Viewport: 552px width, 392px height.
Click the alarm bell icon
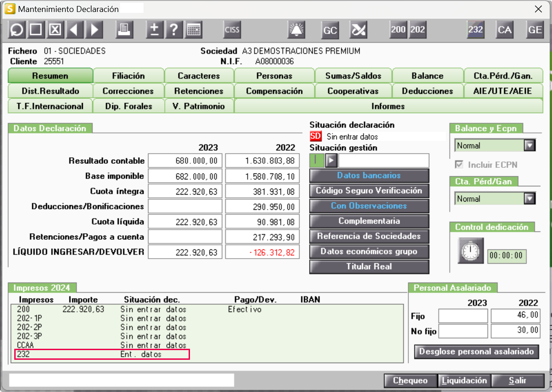click(x=297, y=30)
